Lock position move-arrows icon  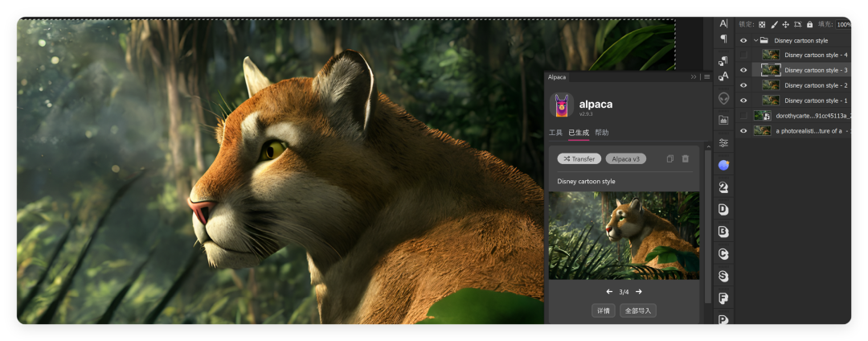785,24
